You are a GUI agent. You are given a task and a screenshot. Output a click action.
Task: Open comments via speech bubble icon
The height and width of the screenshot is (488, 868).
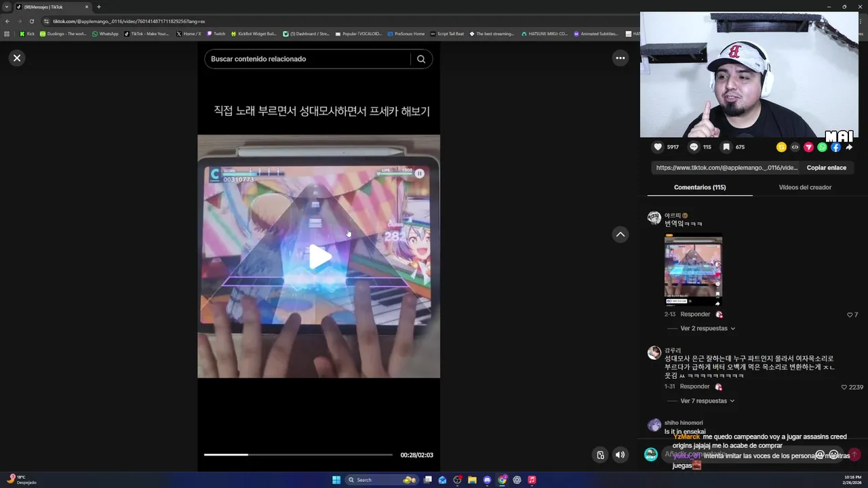pos(694,147)
